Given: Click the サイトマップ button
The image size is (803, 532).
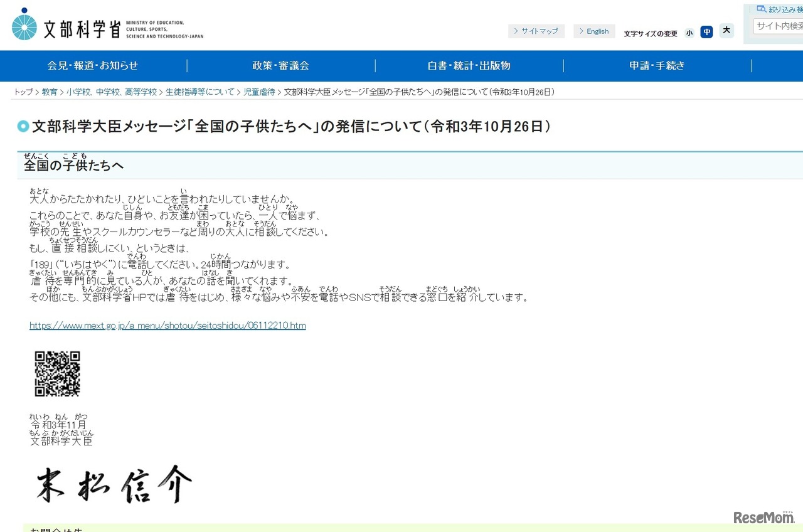Looking at the screenshot, I should click(x=536, y=31).
